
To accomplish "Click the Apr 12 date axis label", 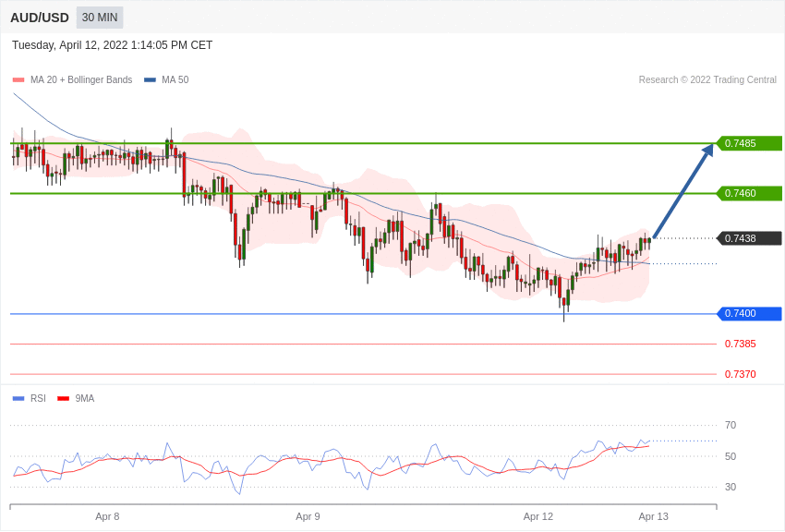I will pyautogui.click(x=538, y=516).
